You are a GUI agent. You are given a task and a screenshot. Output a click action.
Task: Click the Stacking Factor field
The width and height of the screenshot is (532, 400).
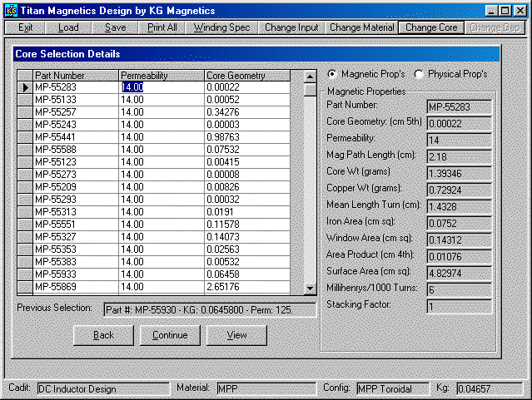459,307
